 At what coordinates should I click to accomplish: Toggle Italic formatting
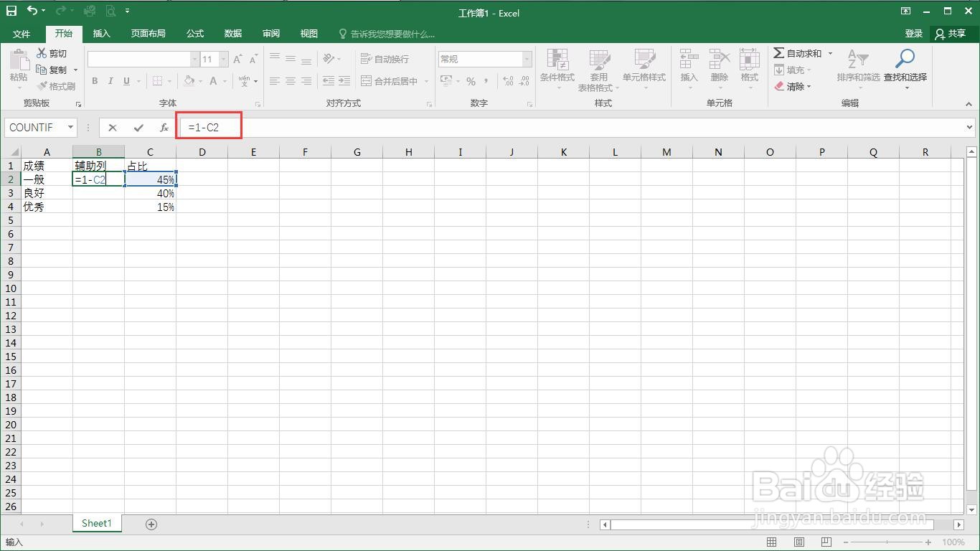tap(110, 81)
